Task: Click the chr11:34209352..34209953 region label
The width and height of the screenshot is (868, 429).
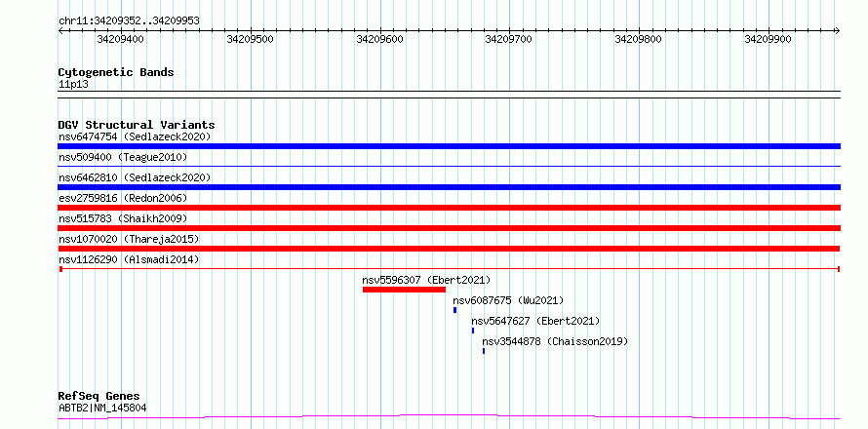Action: [x=129, y=21]
